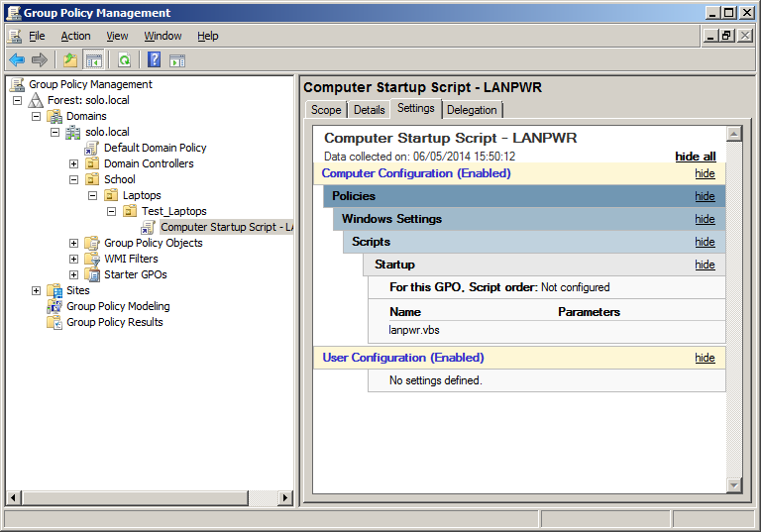Click the Forward arrow toolbar icon
This screenshot has width=761, height=532.
[40, 60]
